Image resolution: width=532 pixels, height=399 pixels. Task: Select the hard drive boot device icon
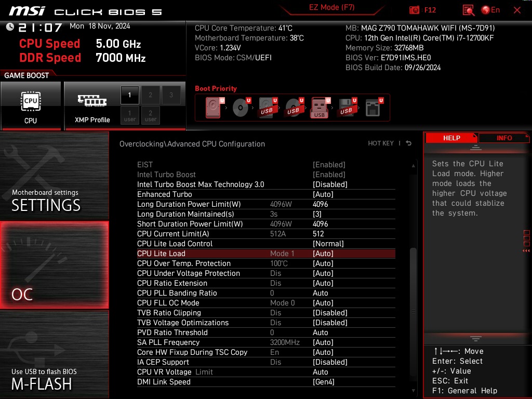point(214,108)
